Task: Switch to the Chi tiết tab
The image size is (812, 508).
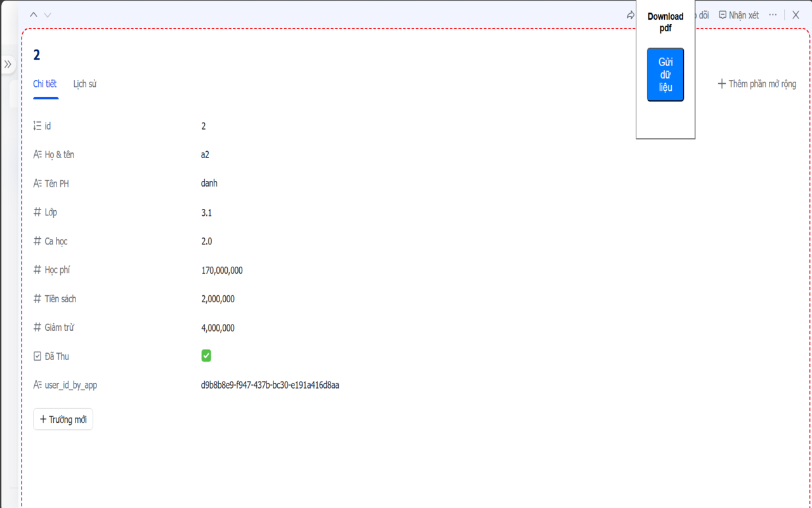Action: (x=45, y=84)
